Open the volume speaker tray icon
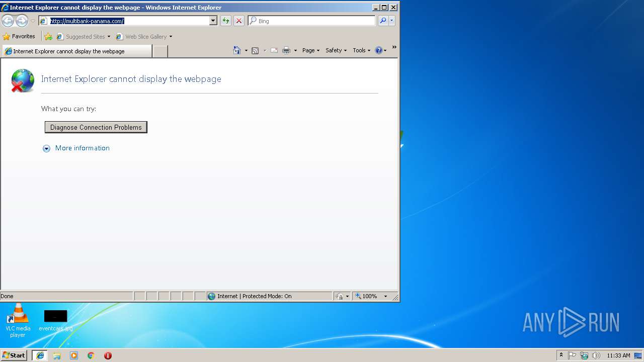Image resolution: width=644 pixels, height=362 pixels. coord(596,355)
